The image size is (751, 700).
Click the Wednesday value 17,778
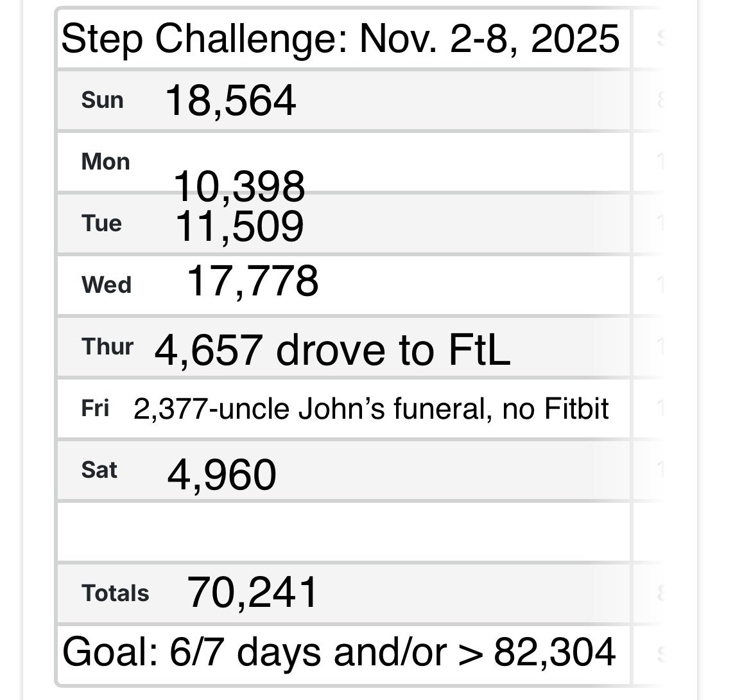tap(252, 281)
